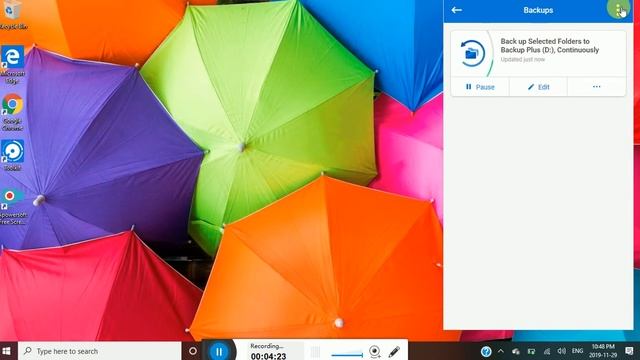Open Apowersoft Free Screen Recorder shortcut
The image size is (640, 360).
13,207
